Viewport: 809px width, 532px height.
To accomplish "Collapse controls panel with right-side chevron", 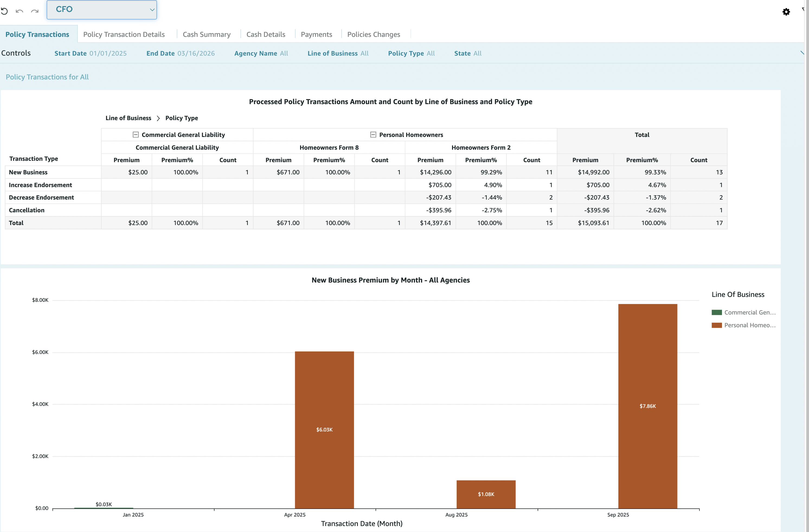I will pos(802,53).
